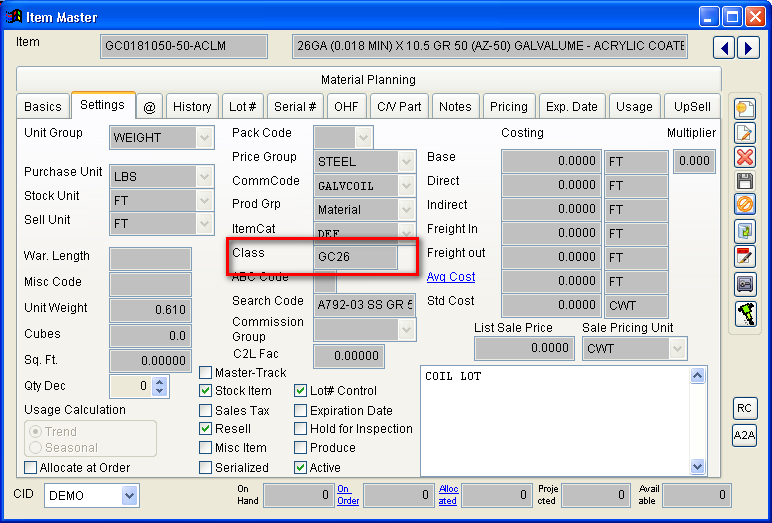Open the CID dropdown showing DEMO
The width and height of the screenshot is (772, 523).
point(129,496)
